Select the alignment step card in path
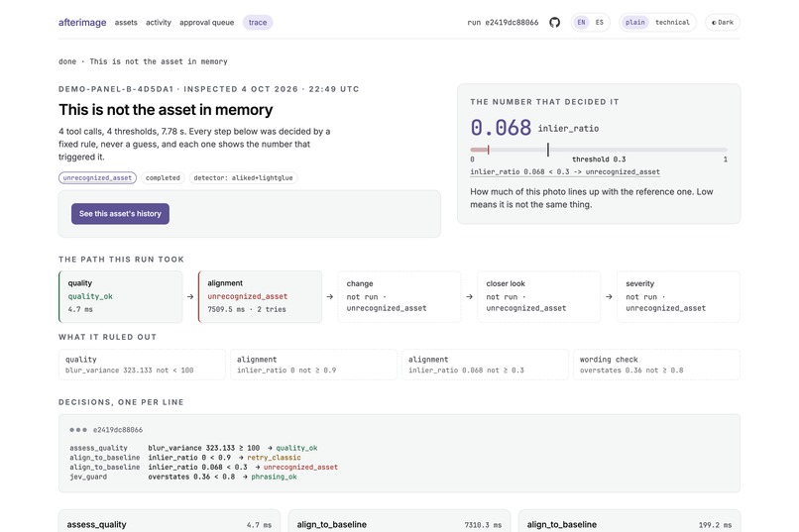Screen dimensions: 799x532 click(260, 297)
